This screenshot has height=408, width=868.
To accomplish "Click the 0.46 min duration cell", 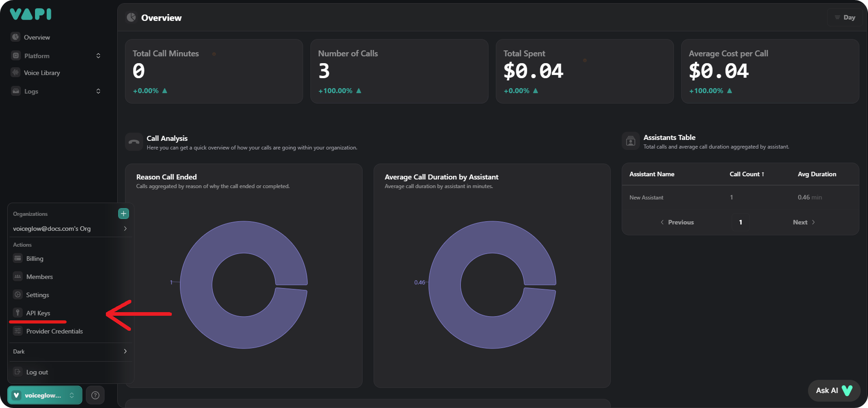I will pyautogui.click(x=809, y=197).
